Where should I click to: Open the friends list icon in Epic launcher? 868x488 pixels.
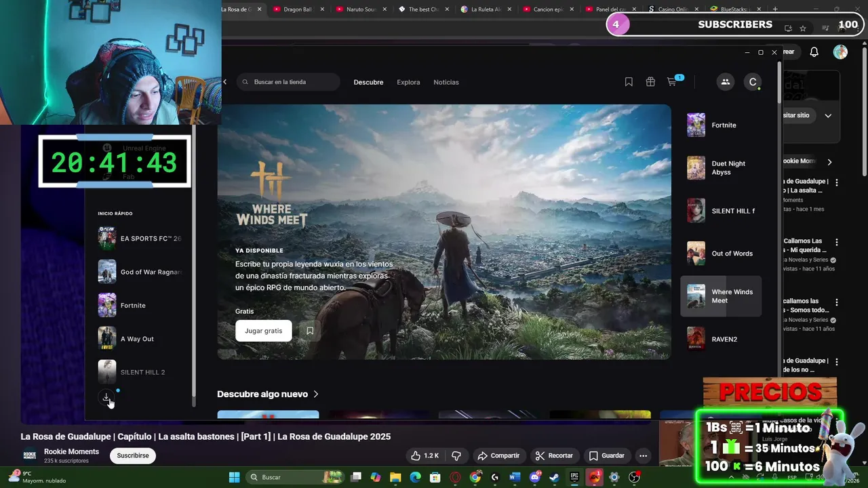[725, 82]
